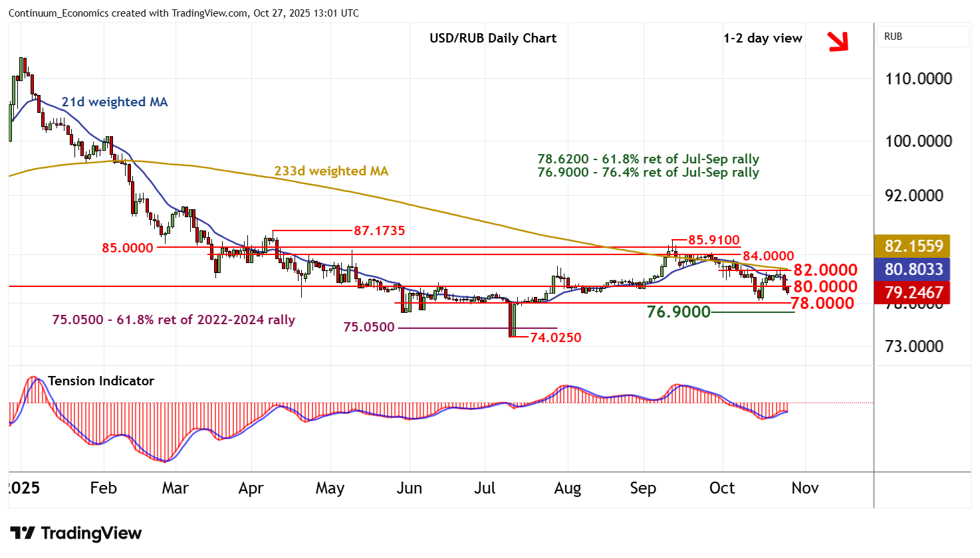The image size is (980, 558).
Task: Click the 100.0000 price axis tick
Action: pos(918,141)
